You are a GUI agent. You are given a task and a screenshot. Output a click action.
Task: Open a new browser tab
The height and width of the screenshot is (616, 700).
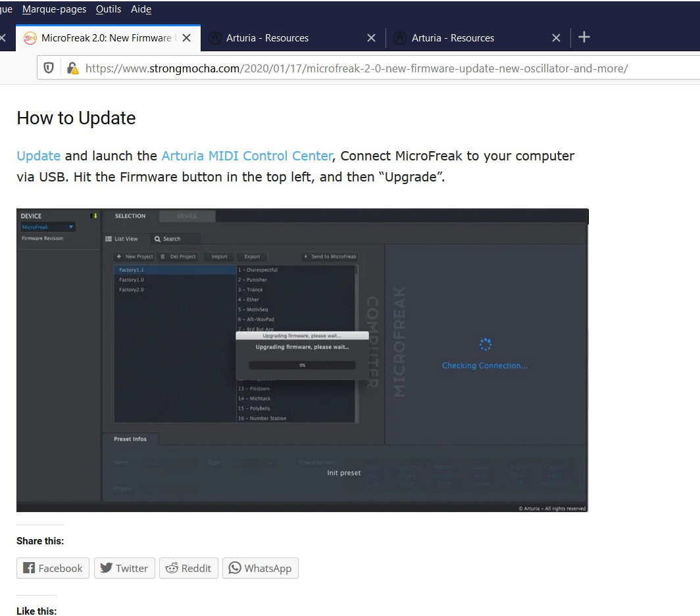[584, 37]
